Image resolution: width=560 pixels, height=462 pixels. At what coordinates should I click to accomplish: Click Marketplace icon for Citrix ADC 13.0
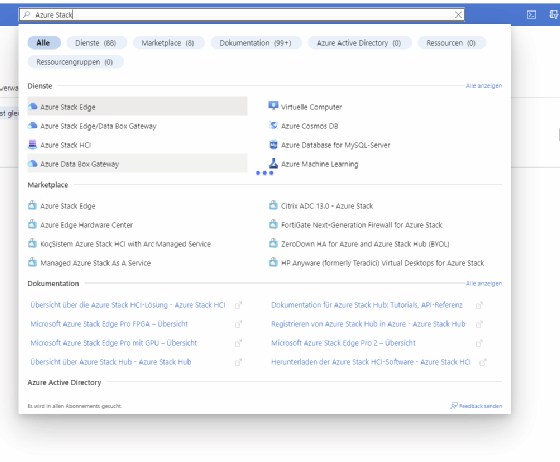(273, 205)
